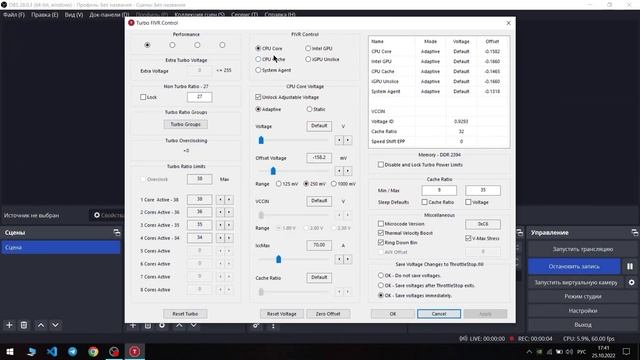Open the Файл menu
640x360 pixels.
pyautogui.click(x=14, y=15)
